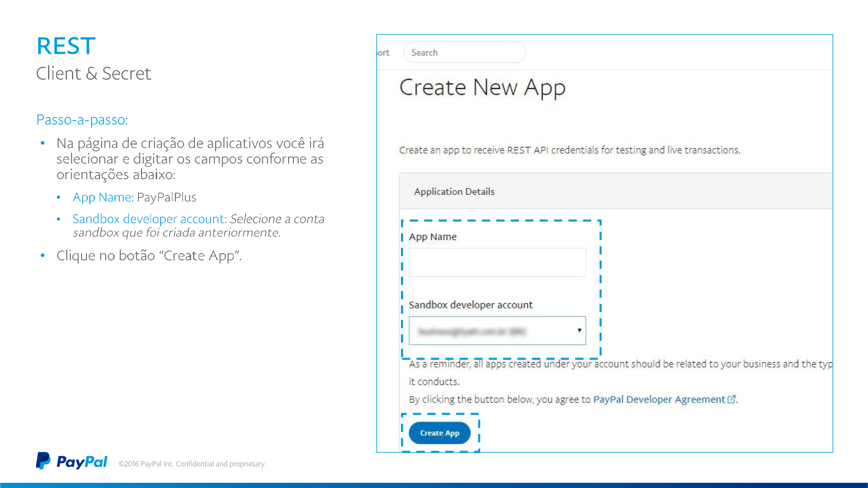
Task: Click blue 'Sandbox developer account:' bullet text
Action: point(149,219)
